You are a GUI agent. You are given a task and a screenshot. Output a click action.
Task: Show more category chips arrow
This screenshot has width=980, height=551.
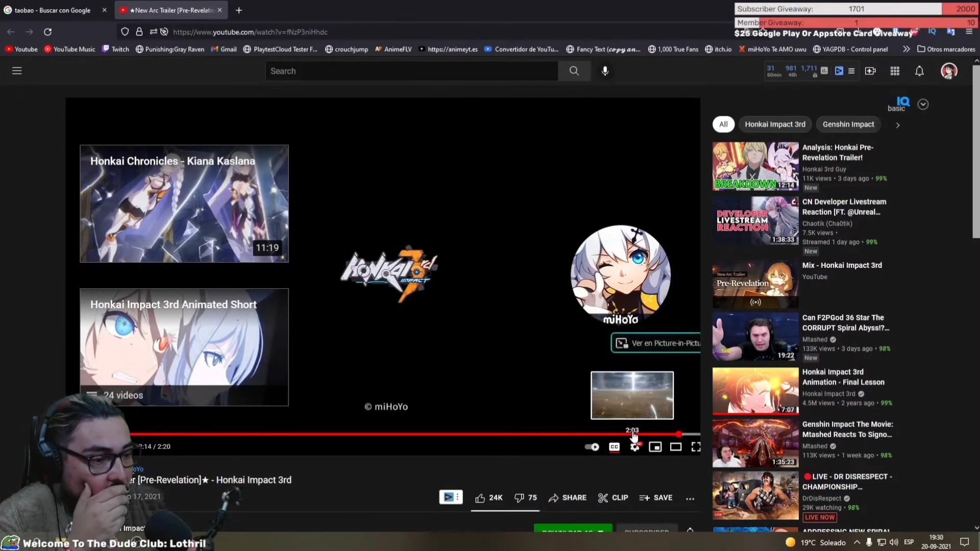897,125
